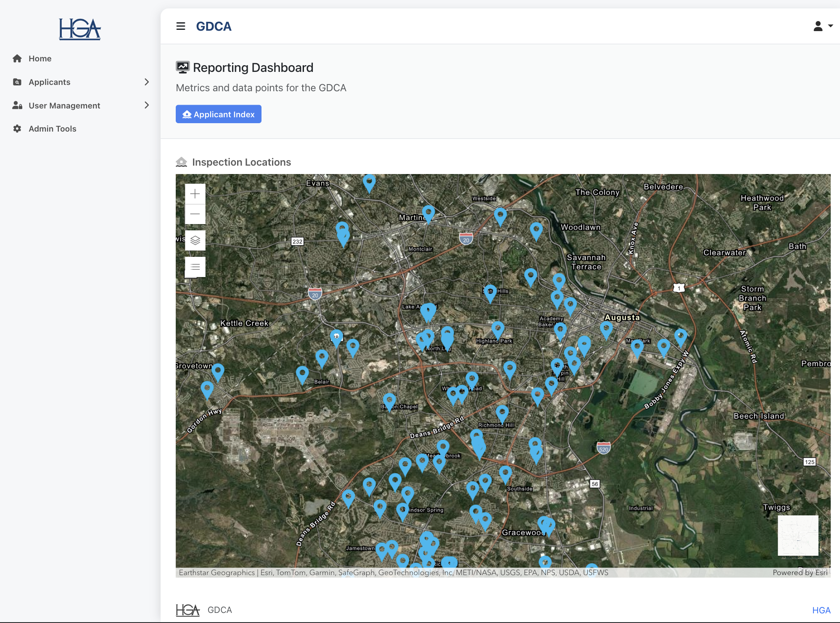Image resolution: width=840 pixels, height=623 pixels.
Task: Click the Kettle Creek map label
Action: coord(244,323)
